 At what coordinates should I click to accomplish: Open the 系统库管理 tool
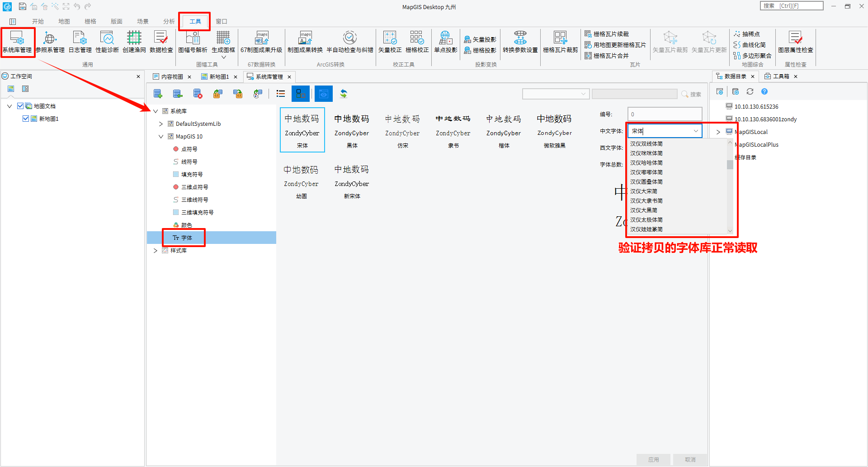point(17,42)
